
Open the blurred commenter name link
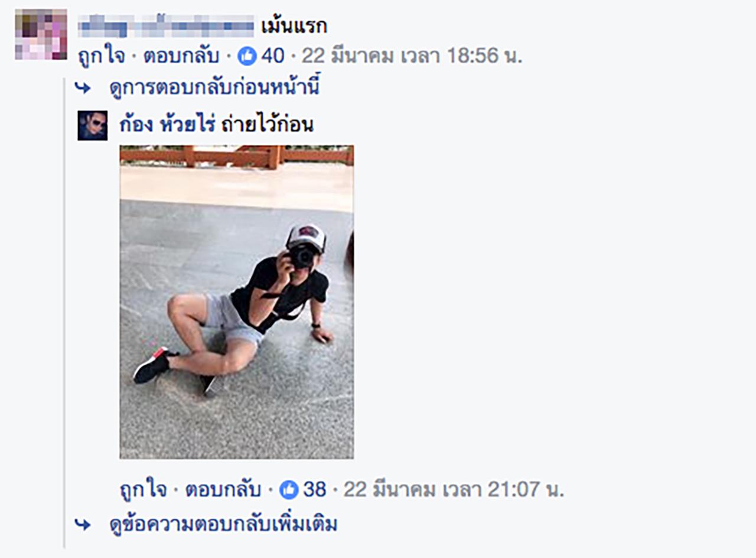point(166,27)
